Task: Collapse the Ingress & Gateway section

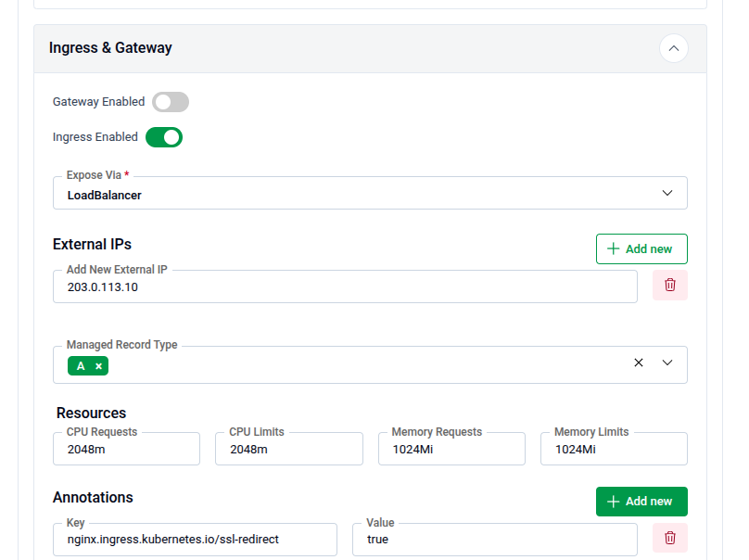Action: click(673, 48)
